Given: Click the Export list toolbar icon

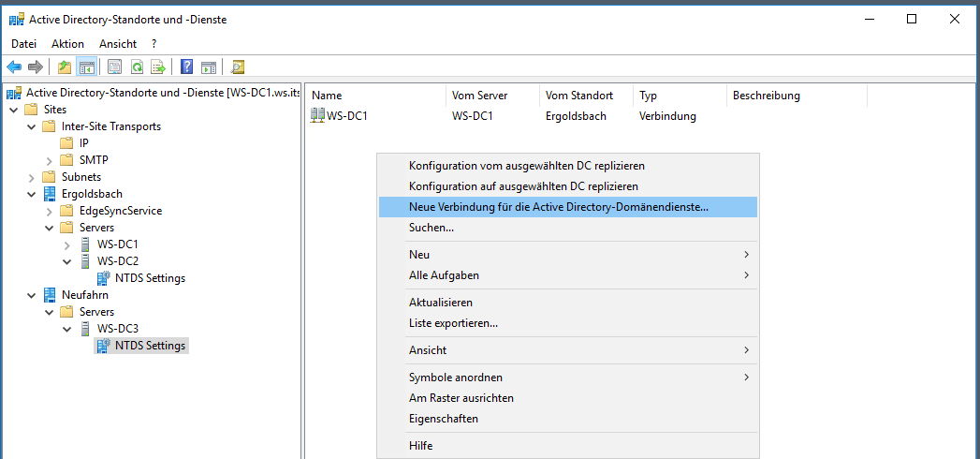Looking at the screenshot, I should click(159, 67).
